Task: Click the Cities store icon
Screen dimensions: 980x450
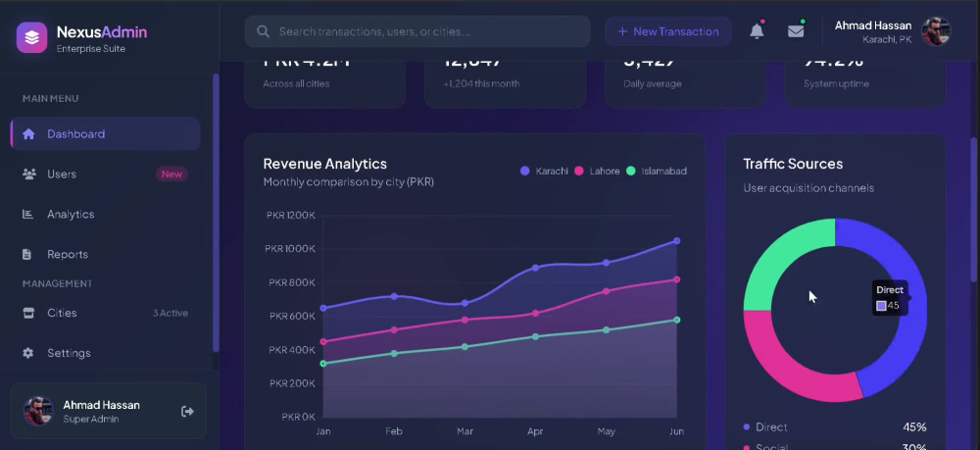Action: [28, 313]
